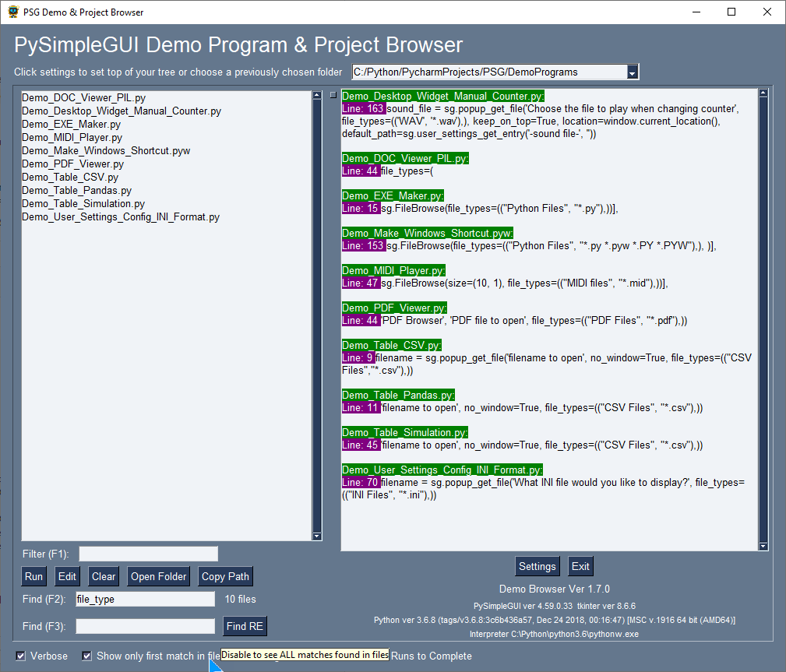This screenshot has width=786, height=672.
Task: Click the Exit button
Action: [x=580, y=566]
